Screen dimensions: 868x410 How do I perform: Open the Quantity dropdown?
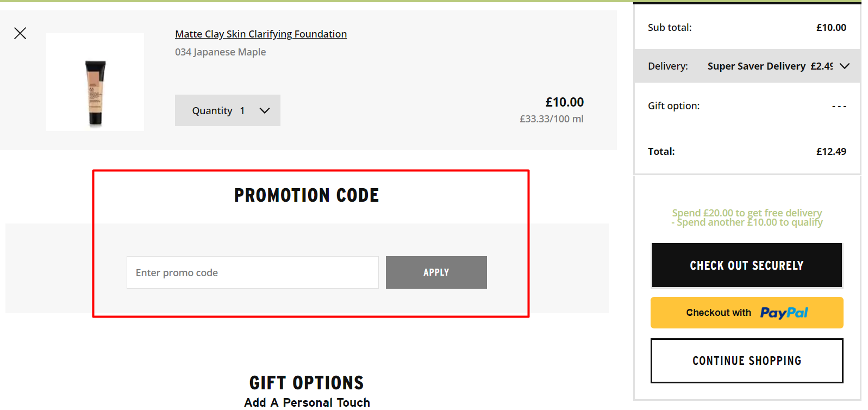(x=227, y=110)
